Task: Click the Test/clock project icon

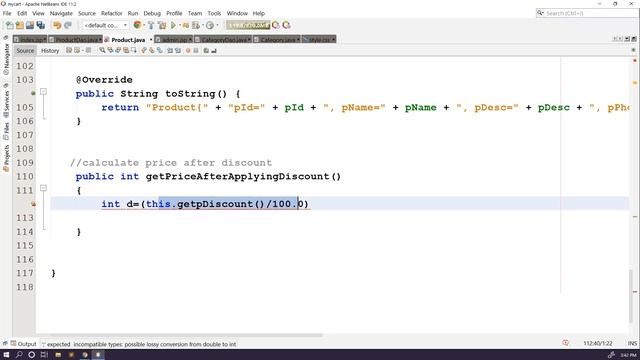Action: point(210,25)
